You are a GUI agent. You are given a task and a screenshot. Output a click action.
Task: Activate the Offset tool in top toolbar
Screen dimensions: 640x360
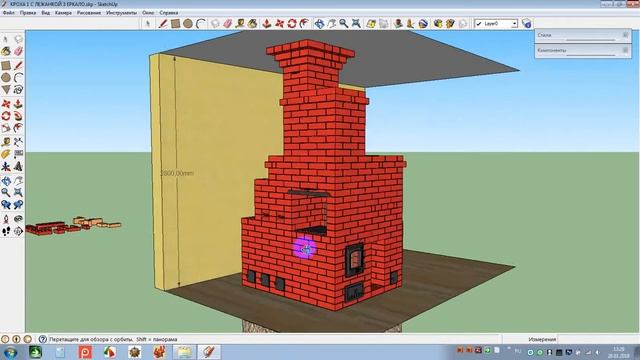point(304,24)
